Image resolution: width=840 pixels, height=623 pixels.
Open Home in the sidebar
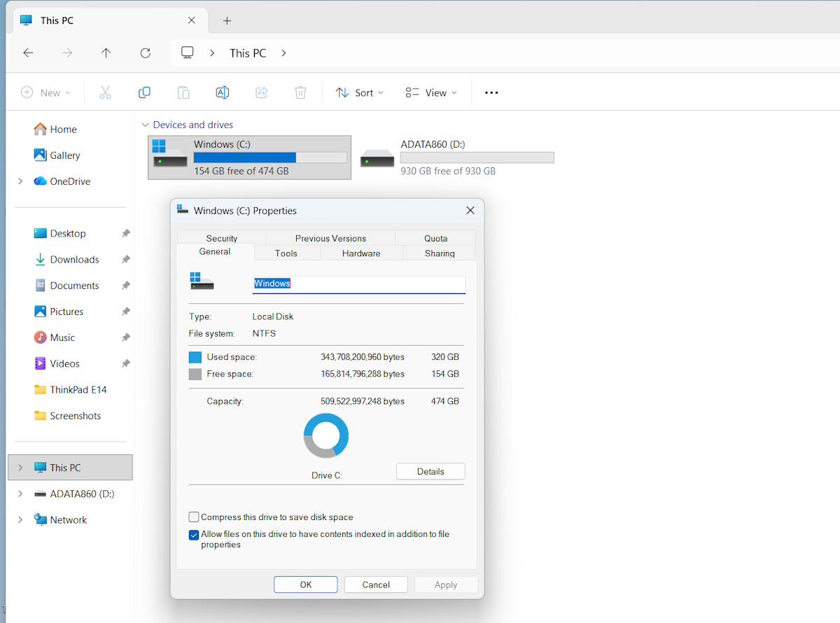55,129
